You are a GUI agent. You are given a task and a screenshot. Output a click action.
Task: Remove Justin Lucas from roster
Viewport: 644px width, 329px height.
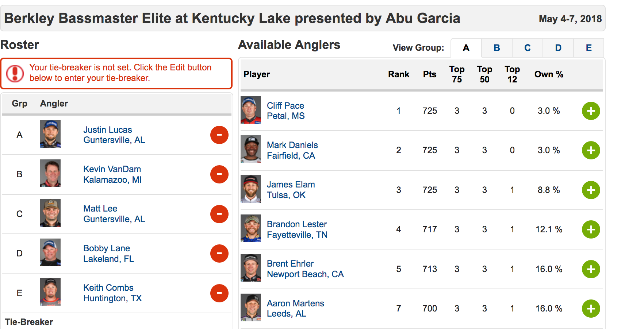coord(219,135)
